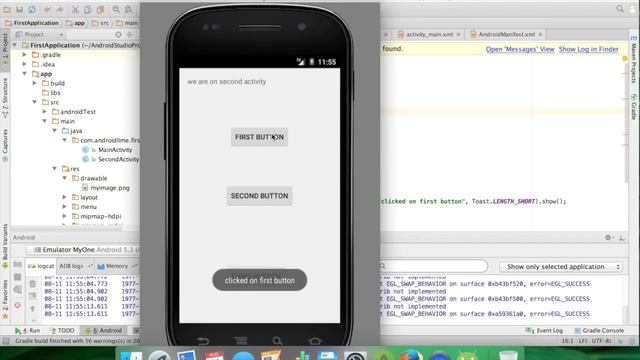640x360 pixels.
Task: Open the Build Variants side panel tab
Action: [x=5, y=245]
